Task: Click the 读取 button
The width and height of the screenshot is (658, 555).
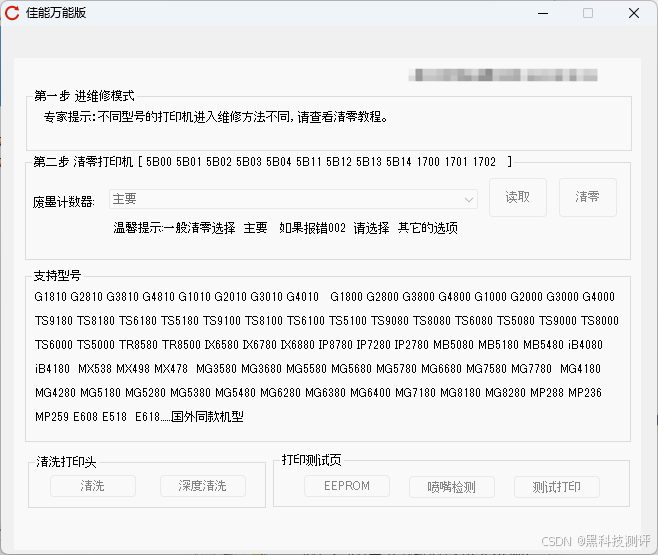Action: pyautogui.click(x=518, y=197)
